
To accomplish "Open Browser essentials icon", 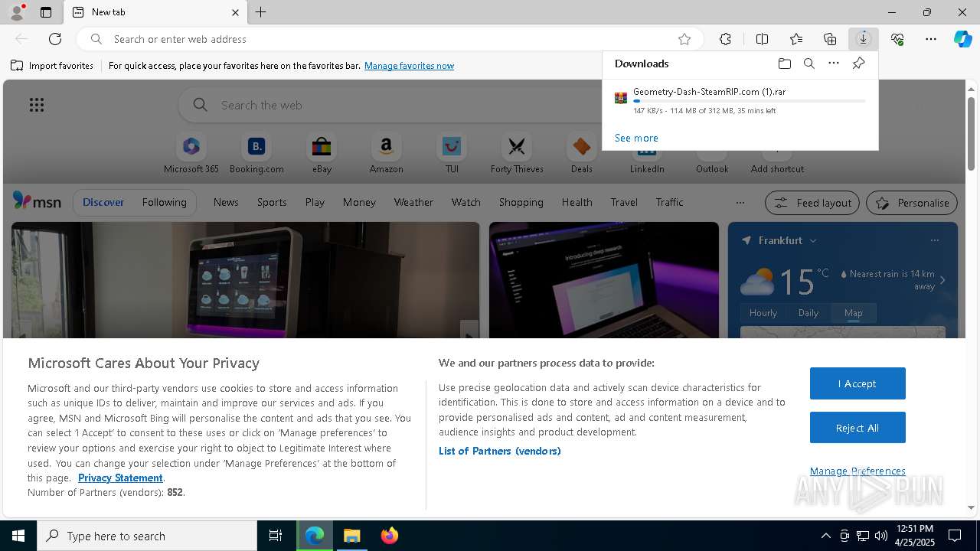I will click(x=897, y=39).
